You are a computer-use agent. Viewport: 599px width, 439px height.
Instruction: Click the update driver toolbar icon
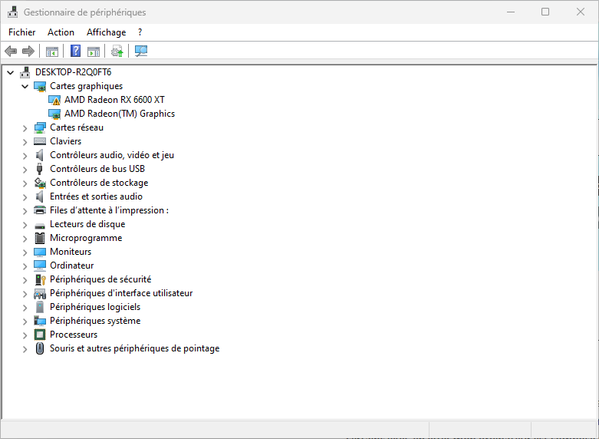point(117,51)
